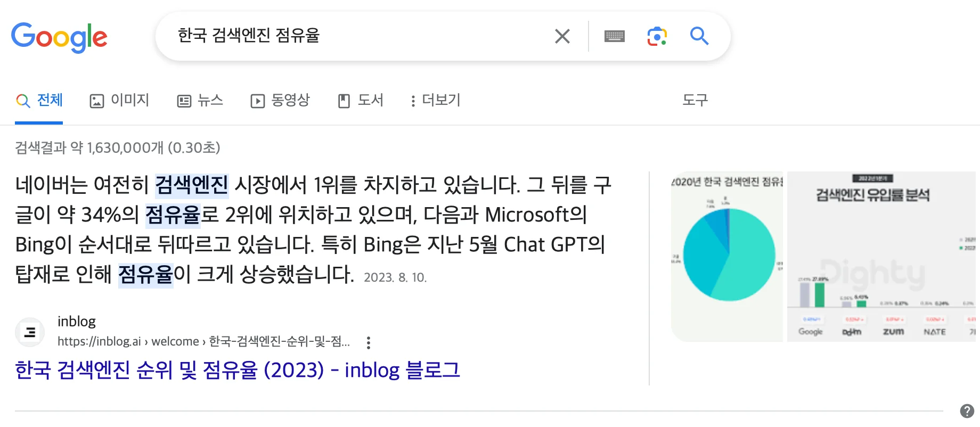Search by image with the Google Lens icon
The height and width of the screenshot is (427, 980).
657,36
